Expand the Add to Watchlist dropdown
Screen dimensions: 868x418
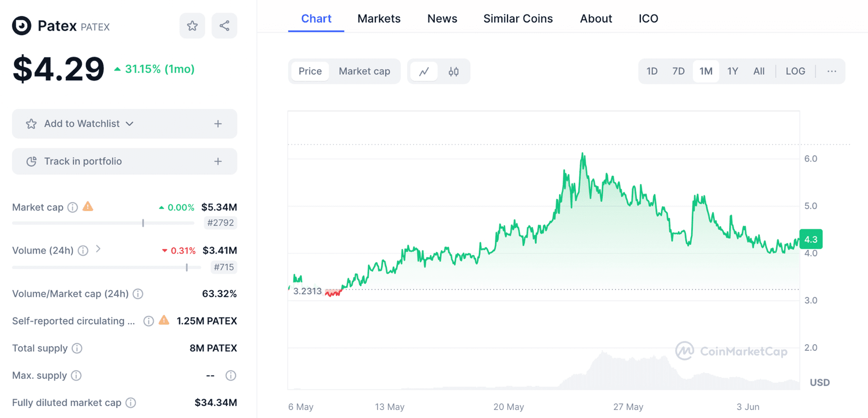point(130,124)
